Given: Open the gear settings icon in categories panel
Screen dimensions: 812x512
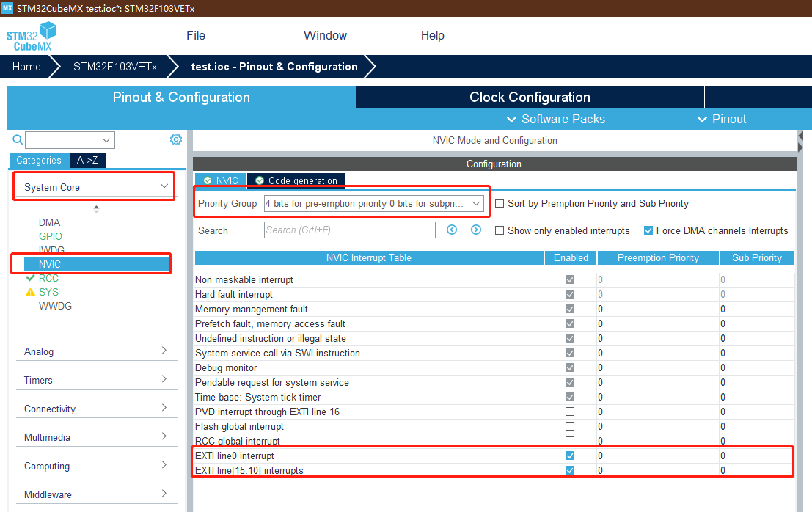Looking at the screenshot, I should (176, 139).
